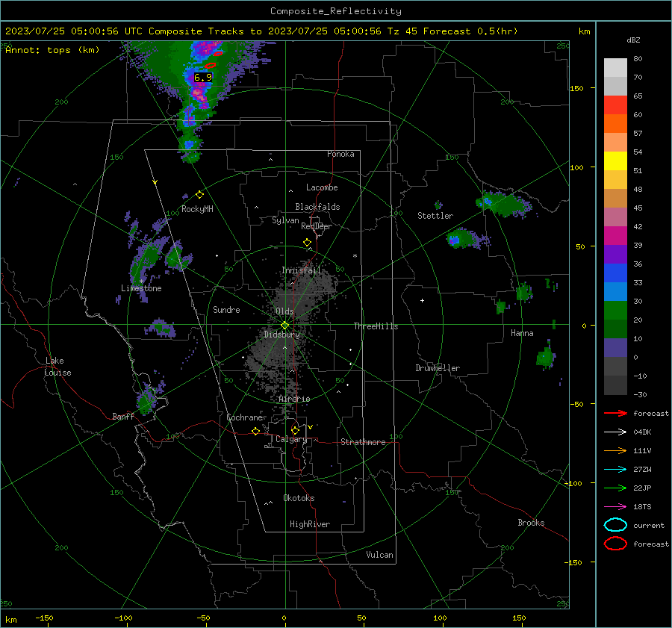
Task: Click the Ponoka city label
Action: (340, 154)
